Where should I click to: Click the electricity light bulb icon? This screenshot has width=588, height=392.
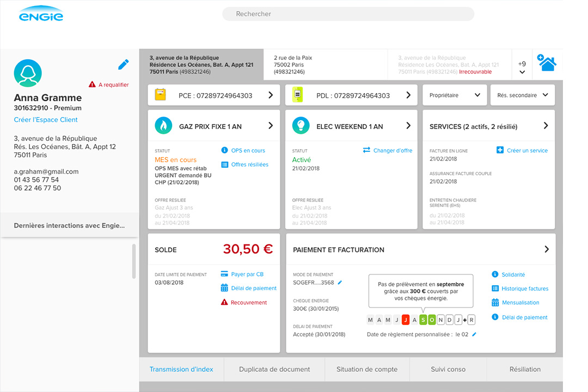(x=301, y=126)
